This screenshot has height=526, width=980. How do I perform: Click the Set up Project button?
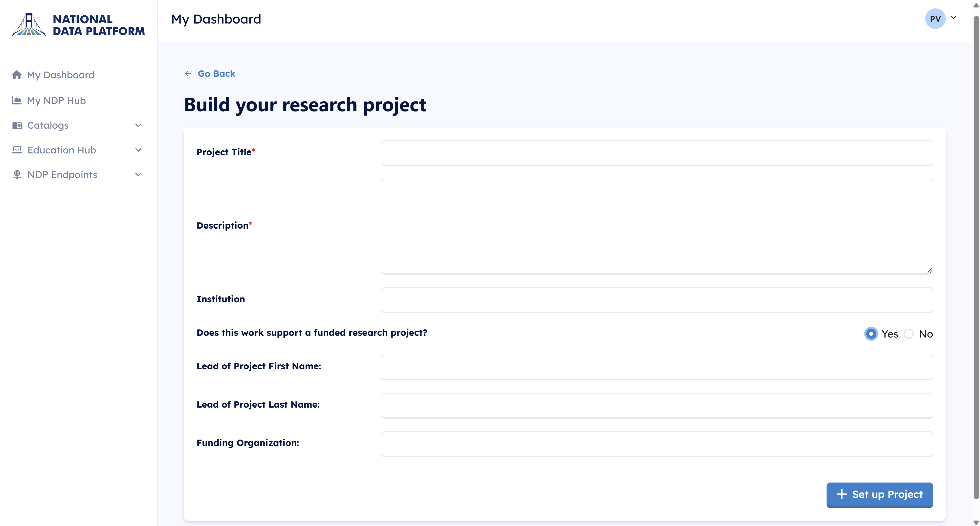(x=879, y=495)
